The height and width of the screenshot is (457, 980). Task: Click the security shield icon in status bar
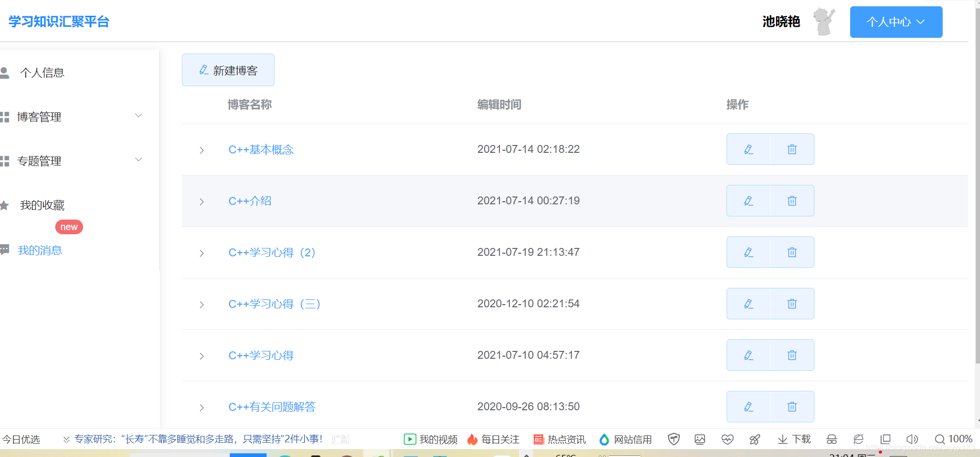[674, 439]
